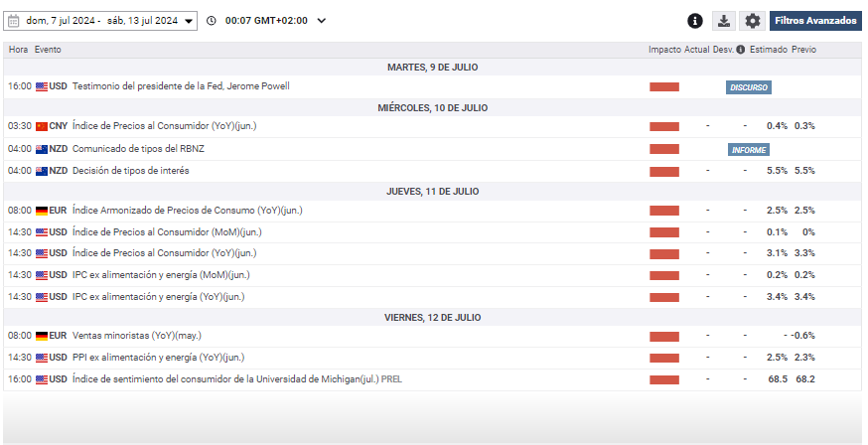This screenshot has height=445, width=868.
Task: Click the calendar icon beside the date range
Action: (x=13, y=21)
